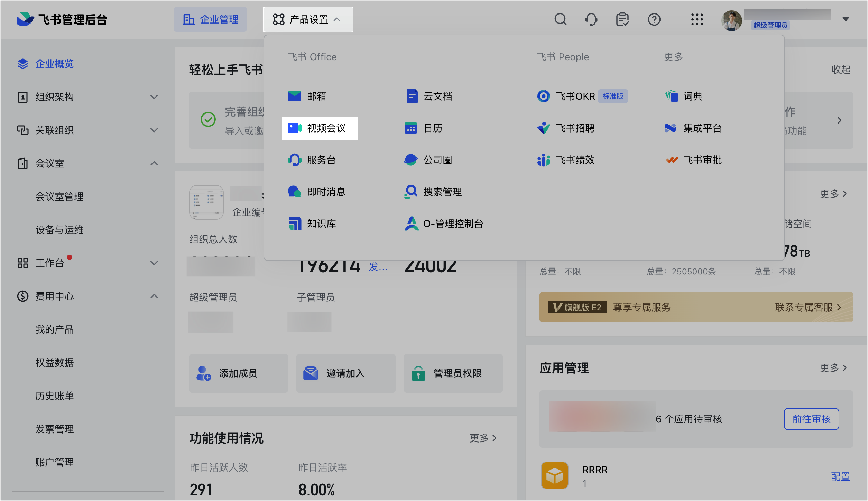Expand 工作台 sidebar section chevron
The image size is (868, 501).
pos(154,263)
